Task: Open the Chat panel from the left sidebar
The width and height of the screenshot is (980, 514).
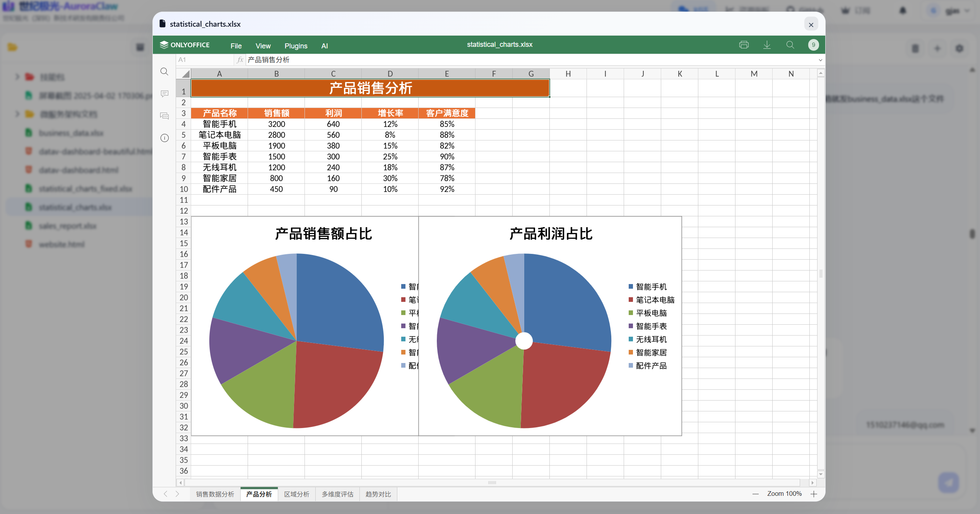Action: click(164, 116)
